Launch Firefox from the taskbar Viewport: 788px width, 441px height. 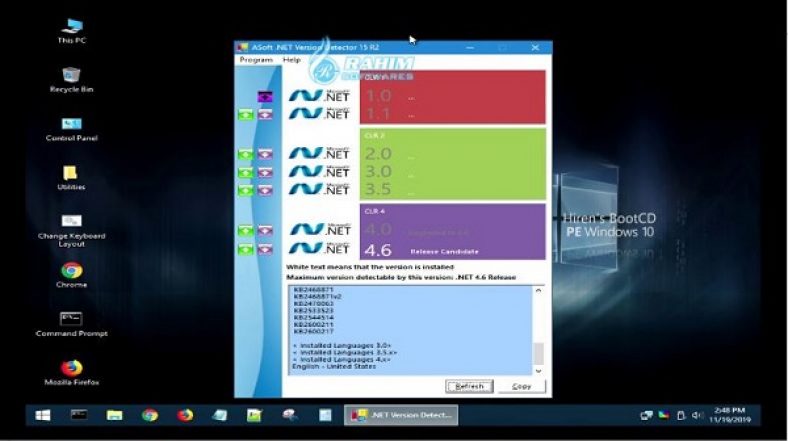click(185, 415)
